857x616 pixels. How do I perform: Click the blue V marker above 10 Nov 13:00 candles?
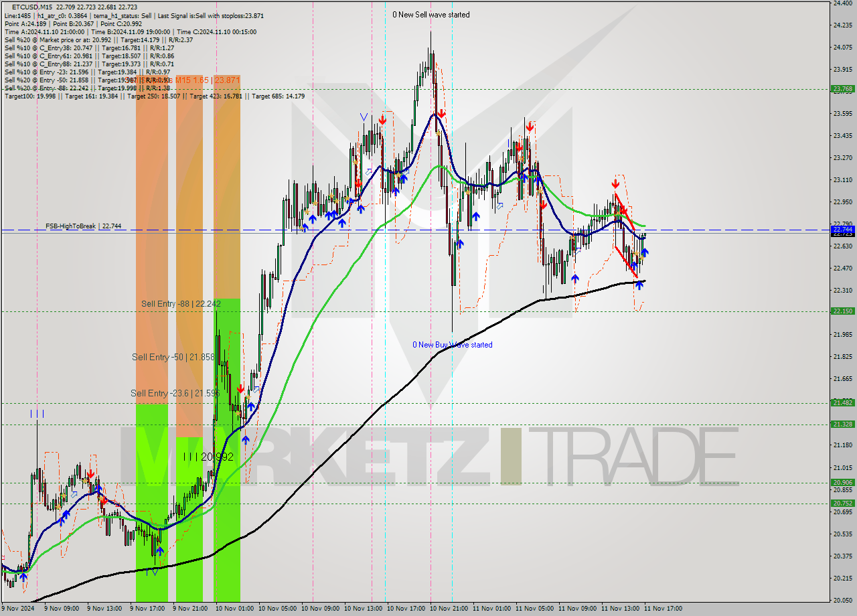coord(364,117)
